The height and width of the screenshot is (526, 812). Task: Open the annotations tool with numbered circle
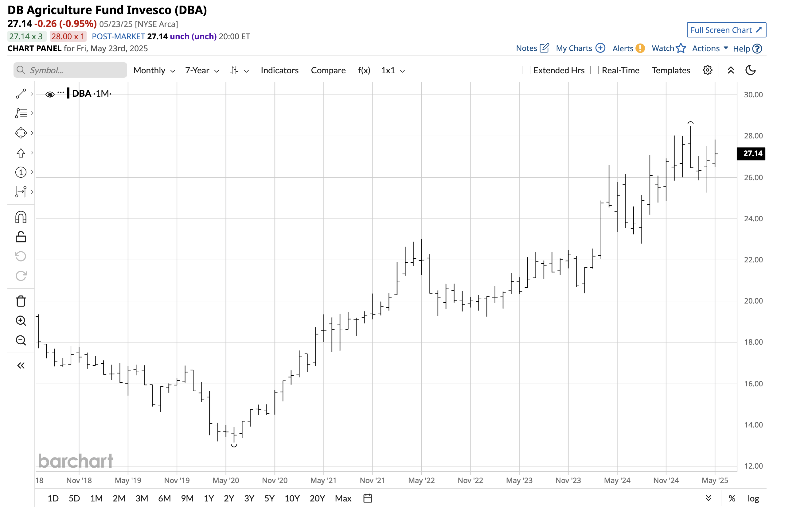coord(21,172)
